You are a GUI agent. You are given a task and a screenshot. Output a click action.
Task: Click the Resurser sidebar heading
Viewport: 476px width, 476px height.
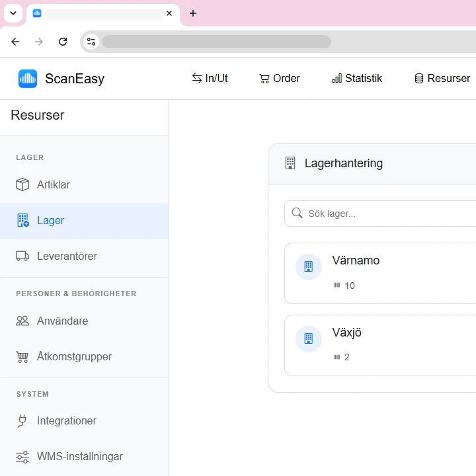(x=38, y=115)
